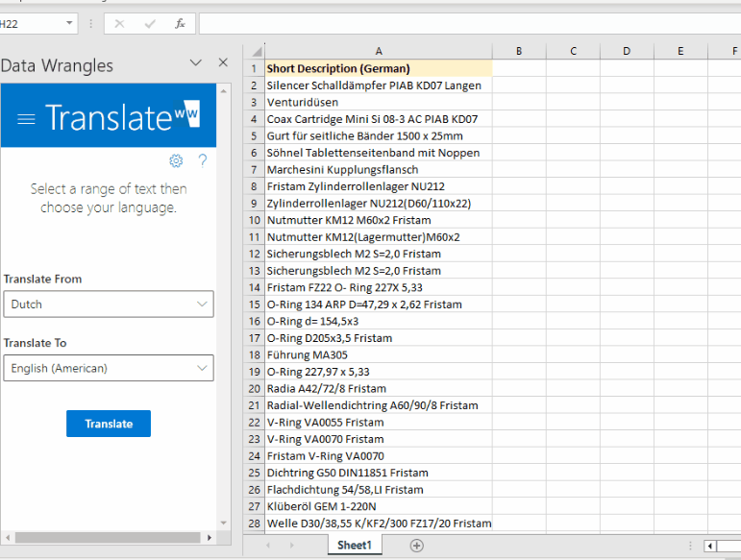741x560 pixels.
Task: Select row 22 header
Action: pos(255,422)
